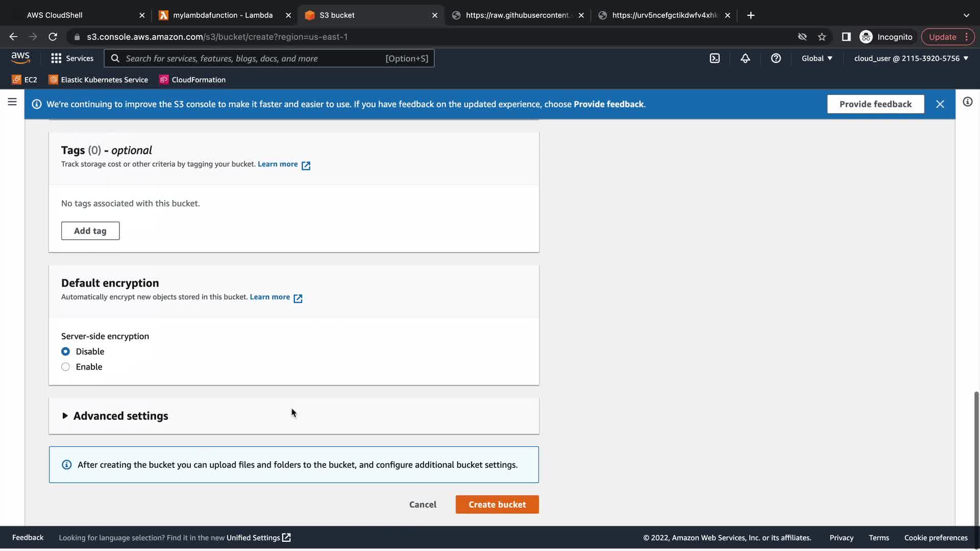Open the AWS CloudShell icon in the navbar

715,58
